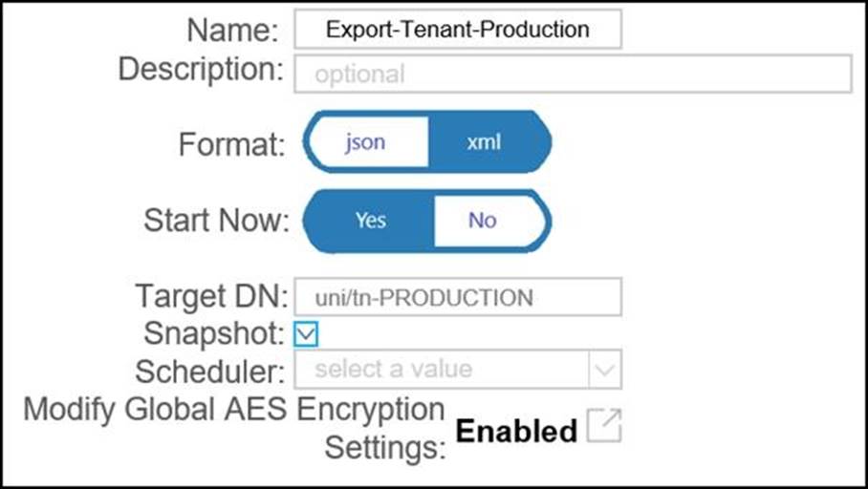
Task: Click the "Snapshot:" label text
Action: [x=213, y=333]
